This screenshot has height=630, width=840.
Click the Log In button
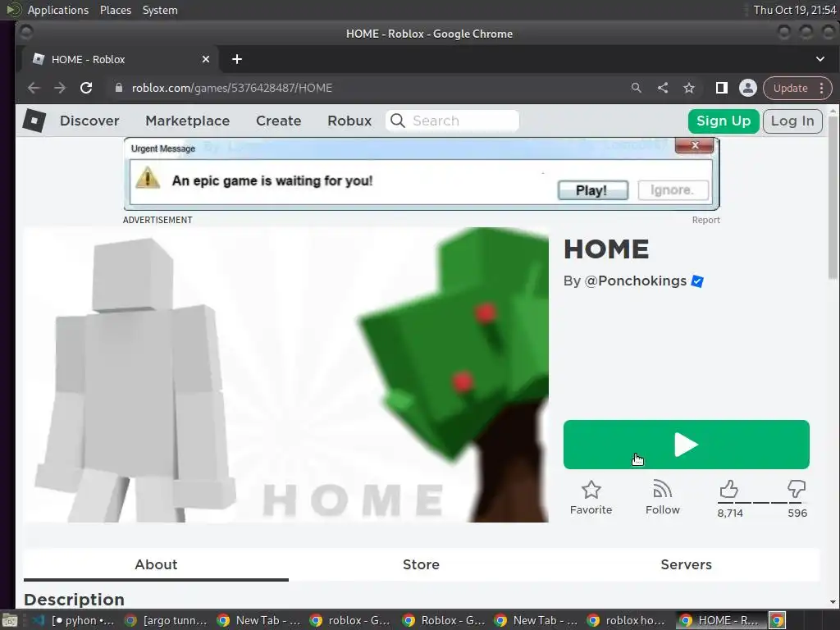[792, 121]
